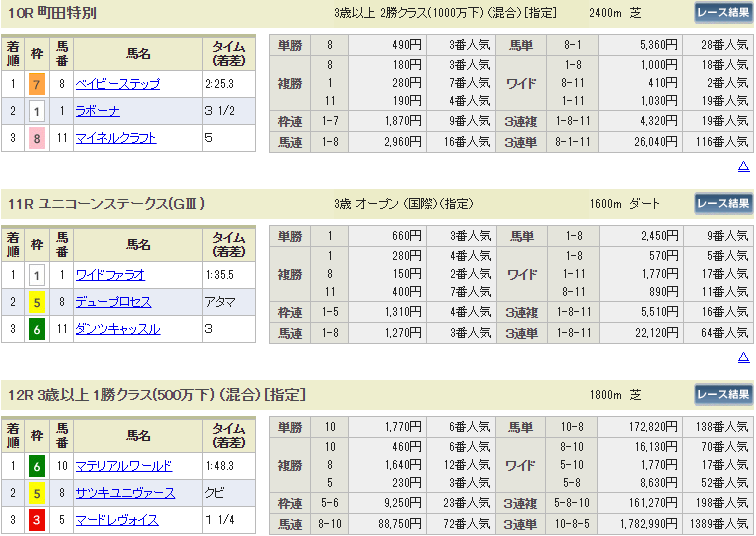The width and height of the screenshot is (756, 536).
Task: Open race results for 10R 町田特別
Action: (x=723, y=13)
